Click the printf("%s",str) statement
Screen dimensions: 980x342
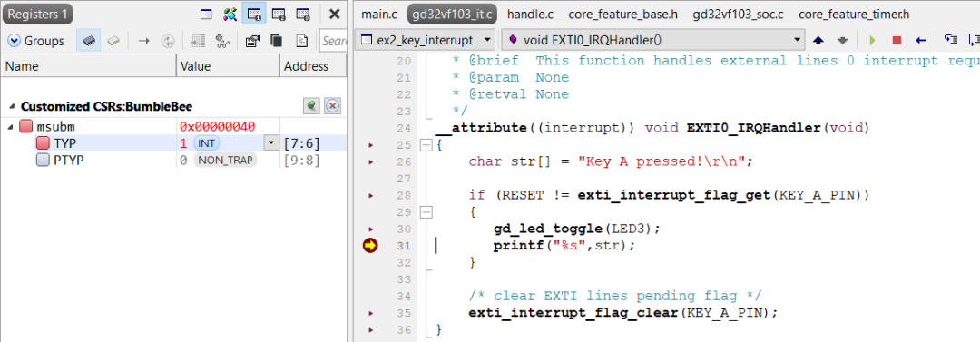tap(563, 246)
